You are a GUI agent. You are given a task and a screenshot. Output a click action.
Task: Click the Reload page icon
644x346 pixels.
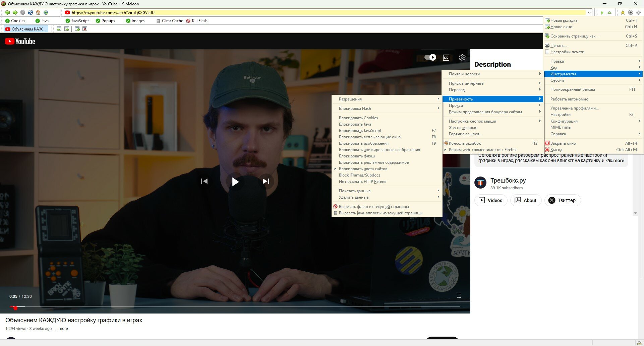tap(31, 12)
